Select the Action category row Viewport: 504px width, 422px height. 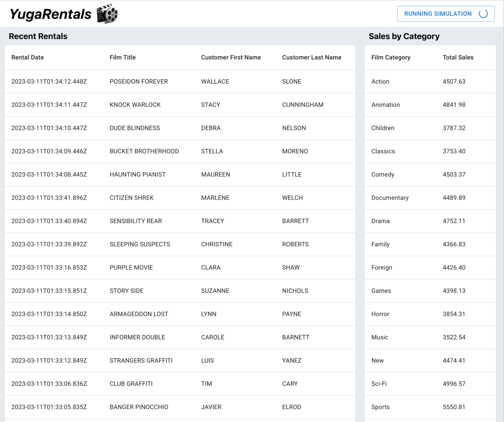429,81
